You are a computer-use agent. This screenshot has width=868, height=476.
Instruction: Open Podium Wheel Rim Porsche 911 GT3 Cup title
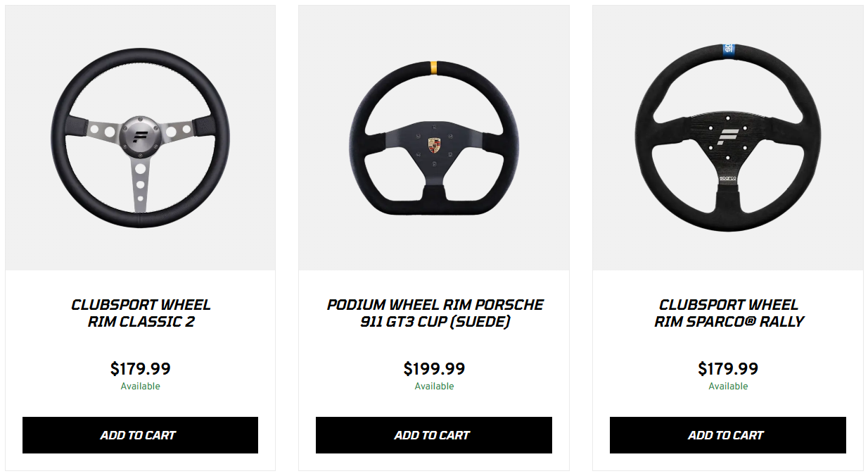[435, 313]
